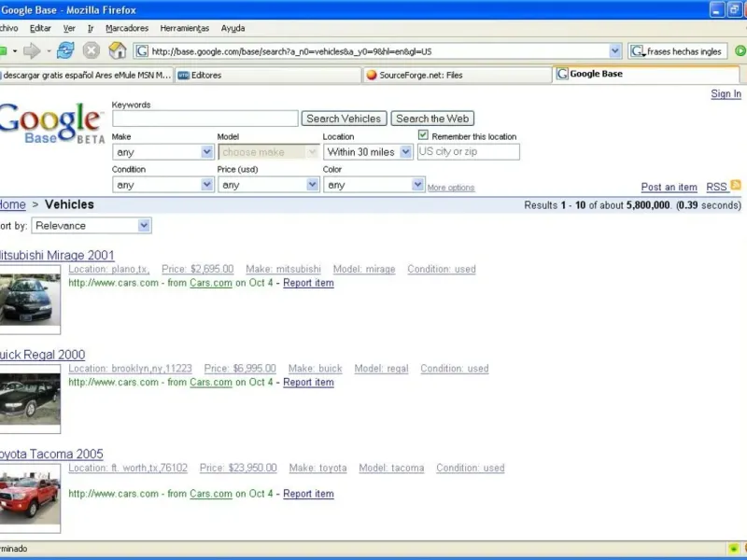Open the Ir menu

91,28
